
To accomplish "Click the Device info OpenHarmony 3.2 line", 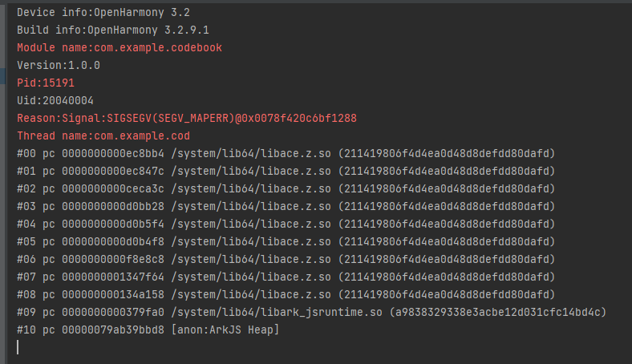I will tap(103, 13).
